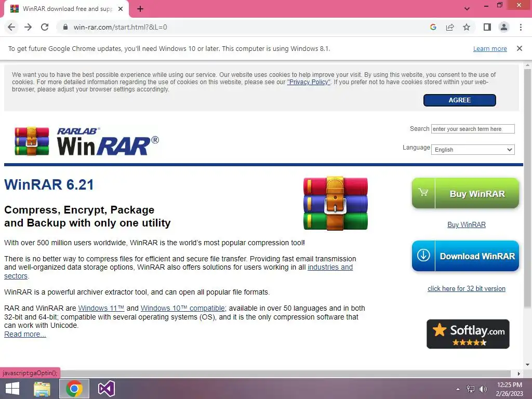
Task: Open the volume speaker tray icon
Action: tap(483, 389)
